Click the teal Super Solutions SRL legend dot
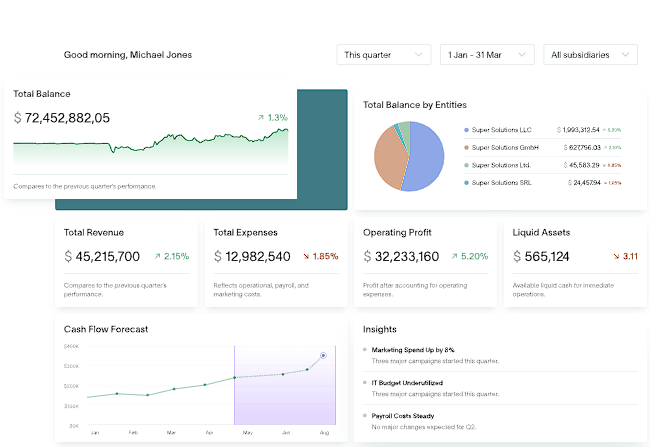 point(466,182)
